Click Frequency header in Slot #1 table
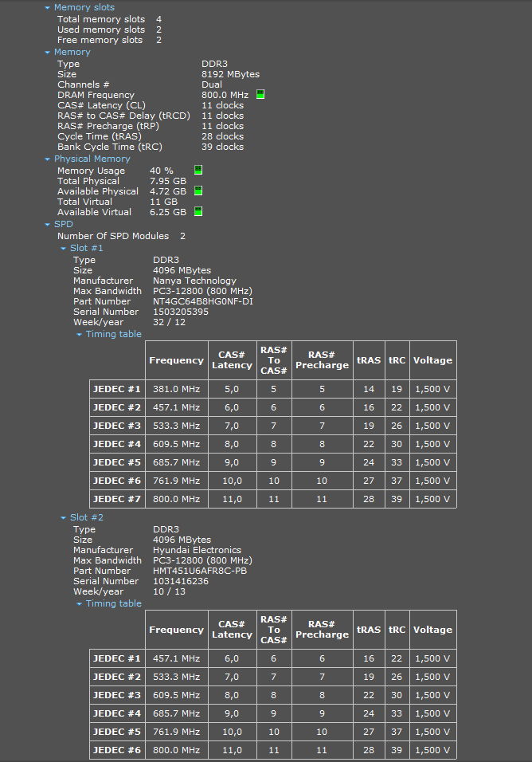Screen dimensions: 532x762 point(177,360)
